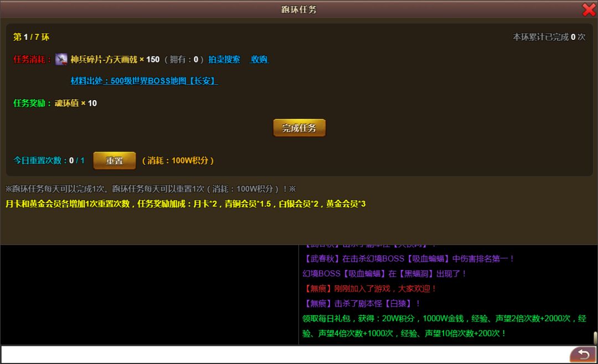
Task: Close the 跑环任务 window with the red X
Action: tap(589, 9)
